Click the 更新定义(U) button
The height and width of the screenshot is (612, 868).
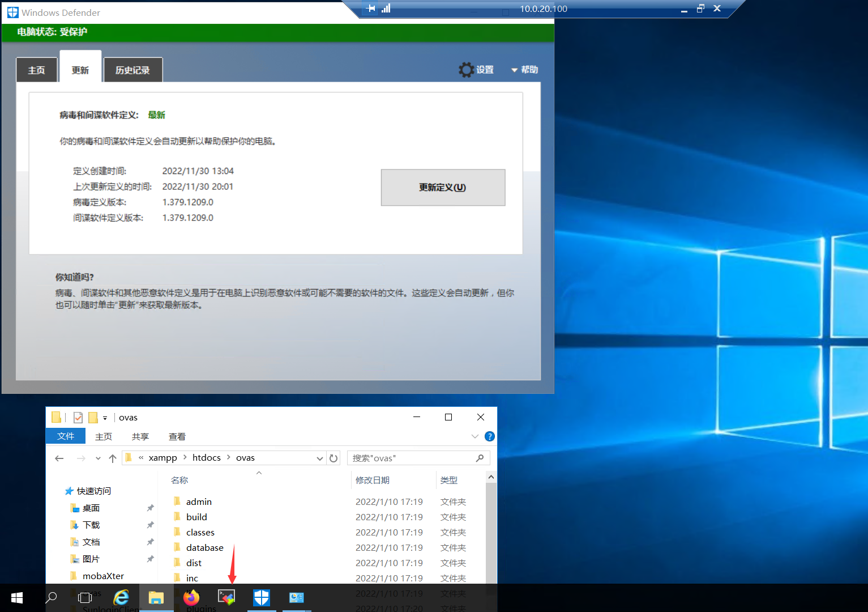click(443, 188)
